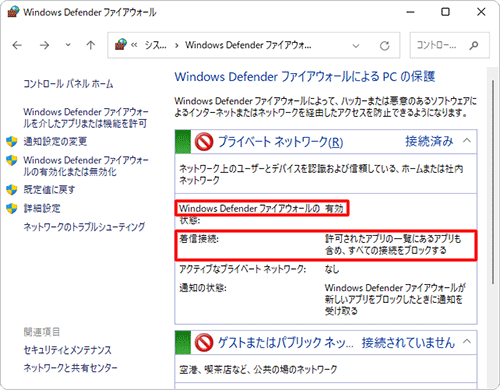Image resolution: width=500 pixels, height=390 pixels.
Task: Click the 有効 firewall state value
Action: click(x=334, y=209)
